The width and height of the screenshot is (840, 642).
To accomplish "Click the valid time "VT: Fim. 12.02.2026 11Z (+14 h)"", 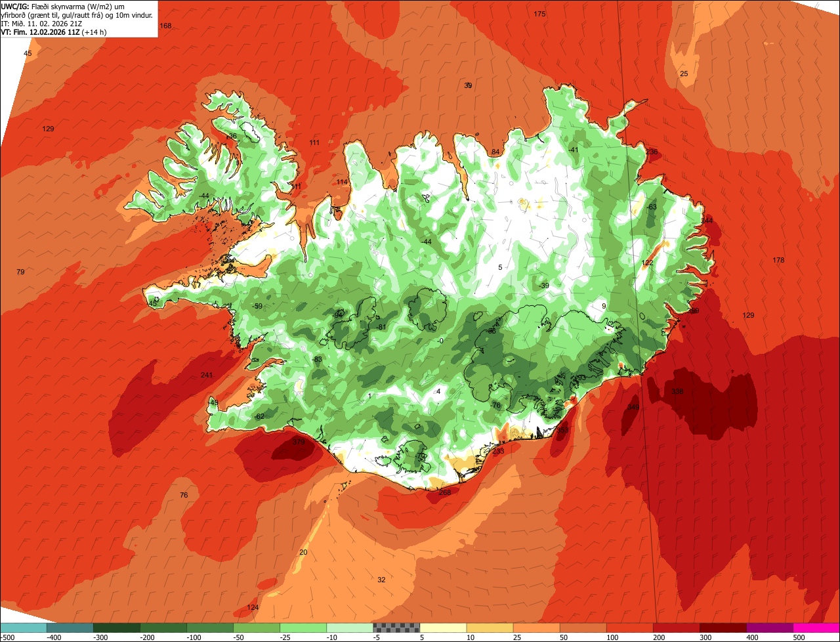I will pos(54,32).
